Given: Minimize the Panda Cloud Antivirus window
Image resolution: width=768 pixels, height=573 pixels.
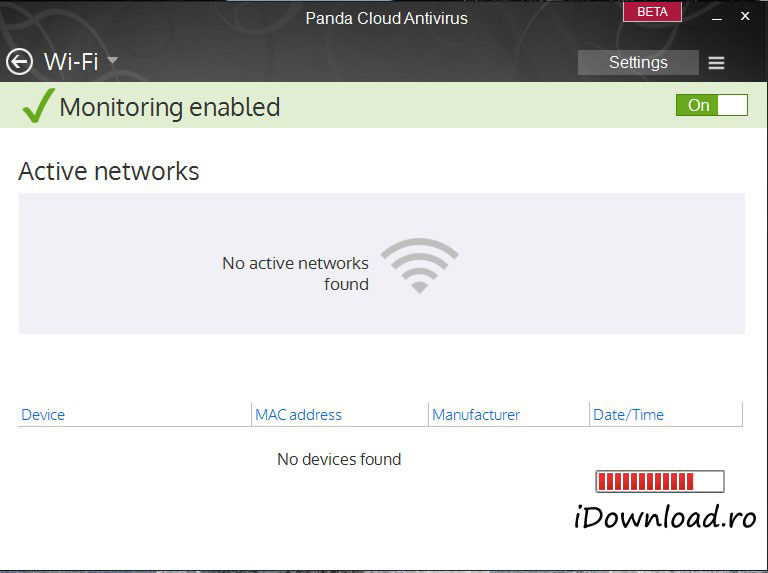Looking at the screenshot, I should tap(717, 18).
